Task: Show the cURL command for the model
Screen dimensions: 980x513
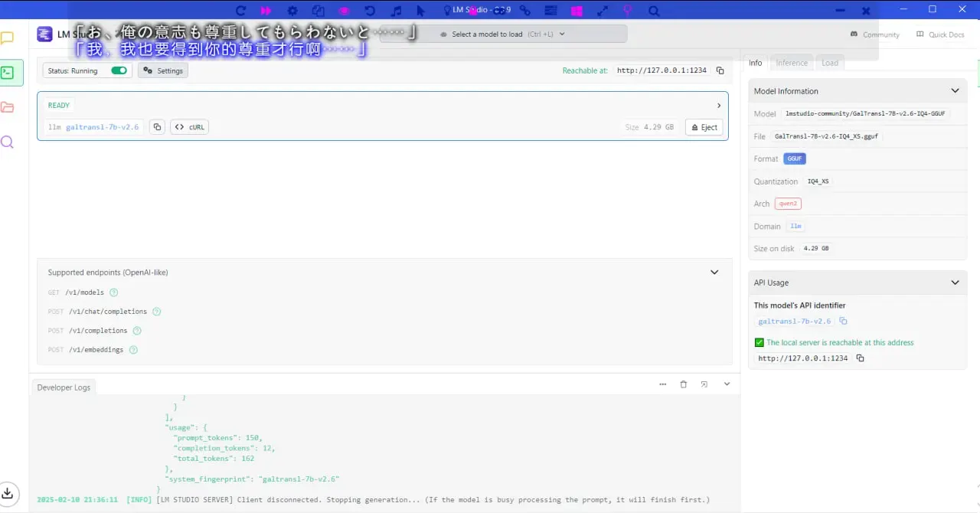Action: [x=189, y=127]
